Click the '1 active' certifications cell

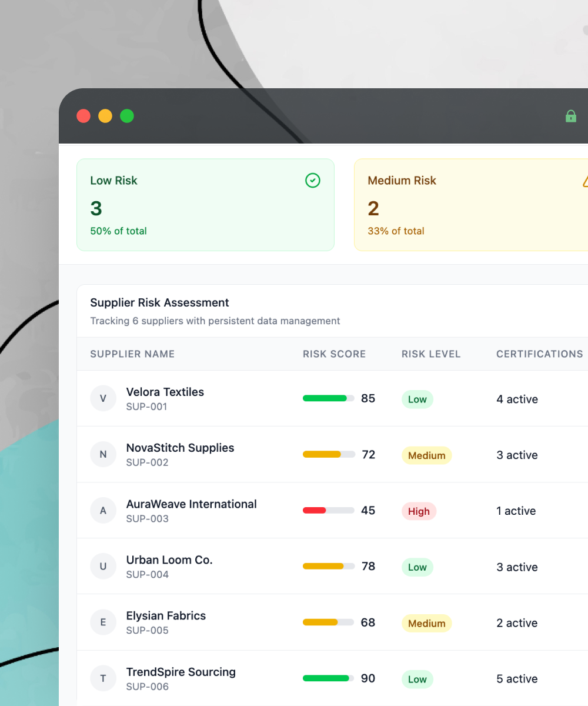coord(516,511)
